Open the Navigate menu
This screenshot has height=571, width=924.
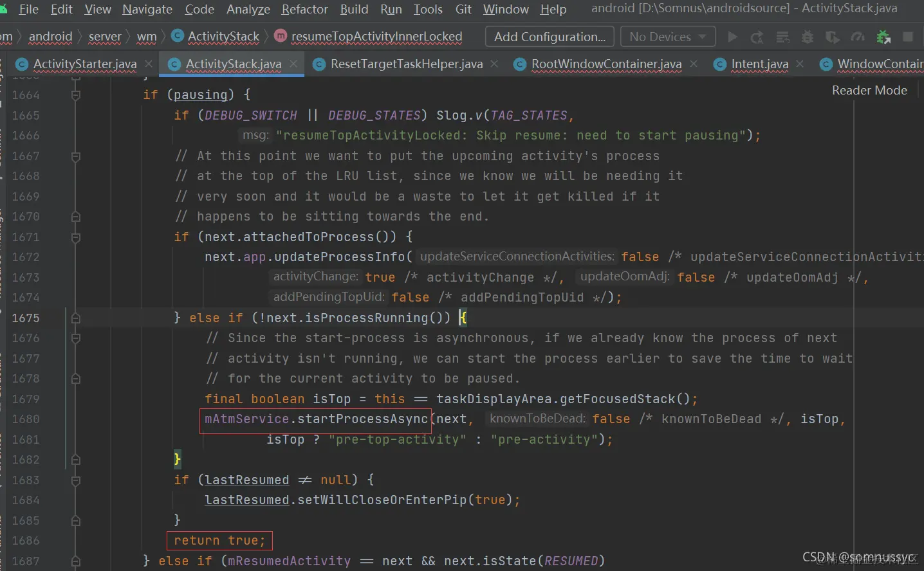point(147,9)
